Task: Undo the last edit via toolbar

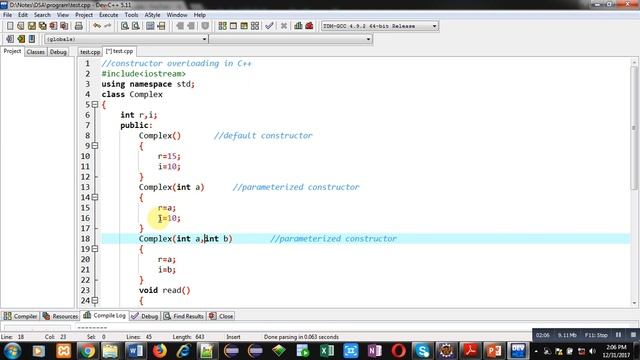Action: point(97,26)
